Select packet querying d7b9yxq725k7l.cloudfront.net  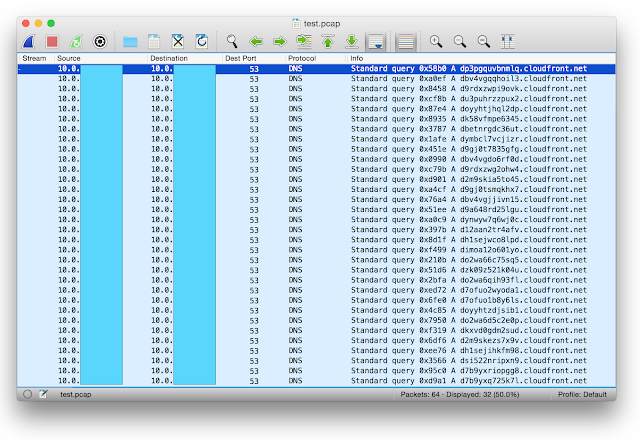[x=316, y=381]
